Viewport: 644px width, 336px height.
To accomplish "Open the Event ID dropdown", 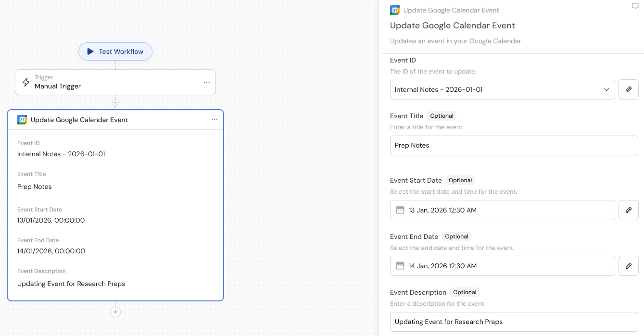I will 606,89.
